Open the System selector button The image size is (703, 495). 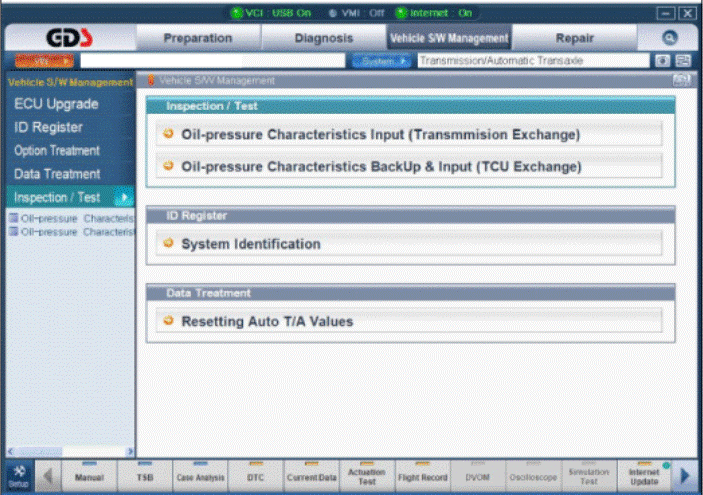tap(382, 61)
